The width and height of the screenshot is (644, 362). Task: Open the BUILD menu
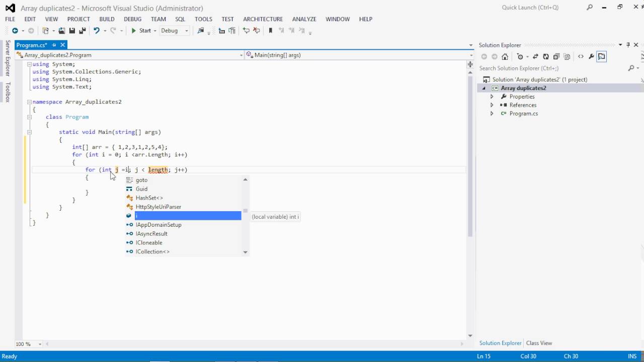[x=107, y=19]
